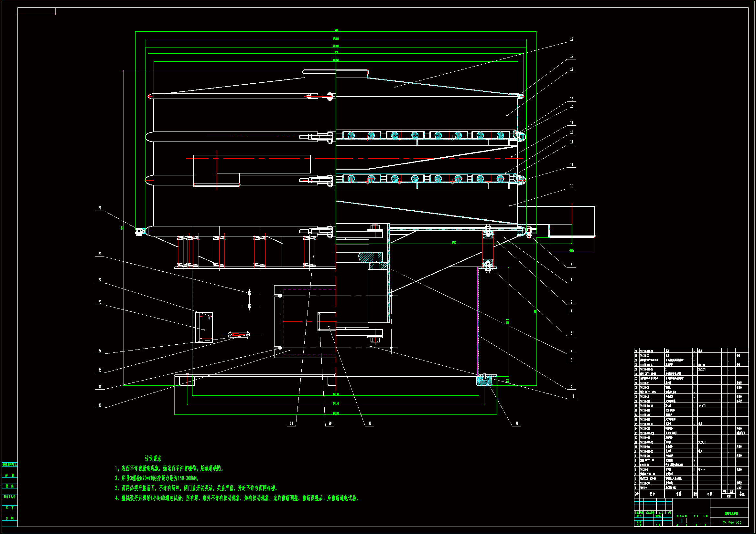This screenshot has width=756, height=534.
Task: Click the 代号 column header in parts list
Action: pyautogui.click(x=652, y=494)
